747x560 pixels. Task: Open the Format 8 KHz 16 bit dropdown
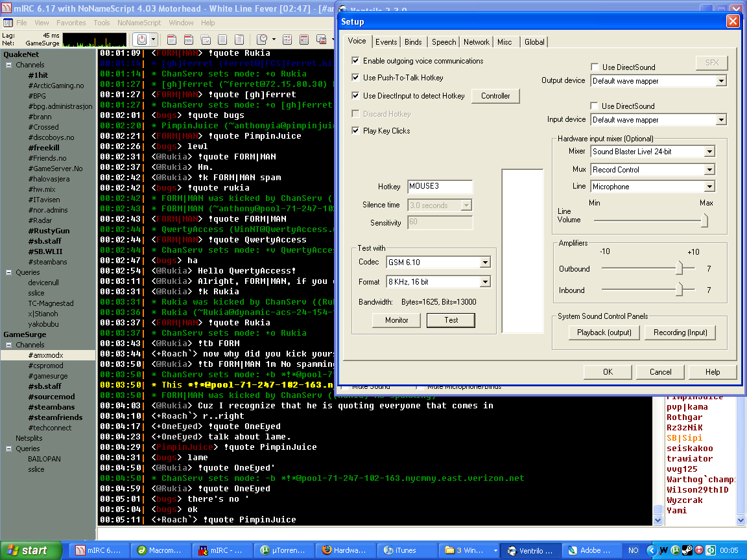click(x=485, y=282)
